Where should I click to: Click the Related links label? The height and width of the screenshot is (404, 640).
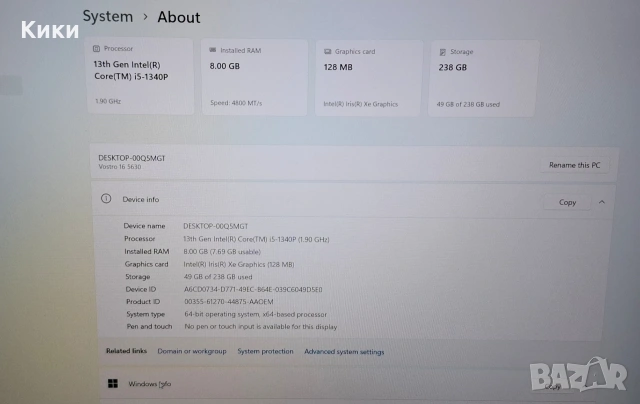[x=126, y=351]
